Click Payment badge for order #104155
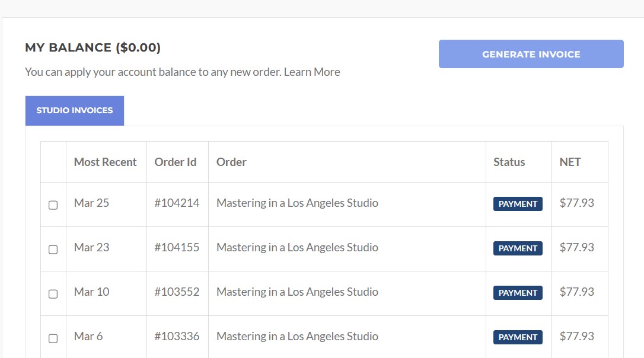This screenshot has height=358, width=644. point(518,248)
